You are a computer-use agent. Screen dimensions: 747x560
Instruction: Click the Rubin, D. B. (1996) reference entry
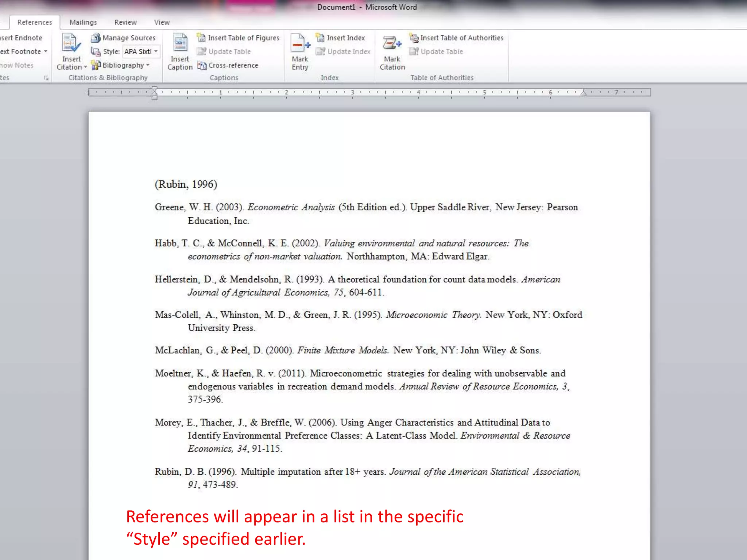coord(368,478)
